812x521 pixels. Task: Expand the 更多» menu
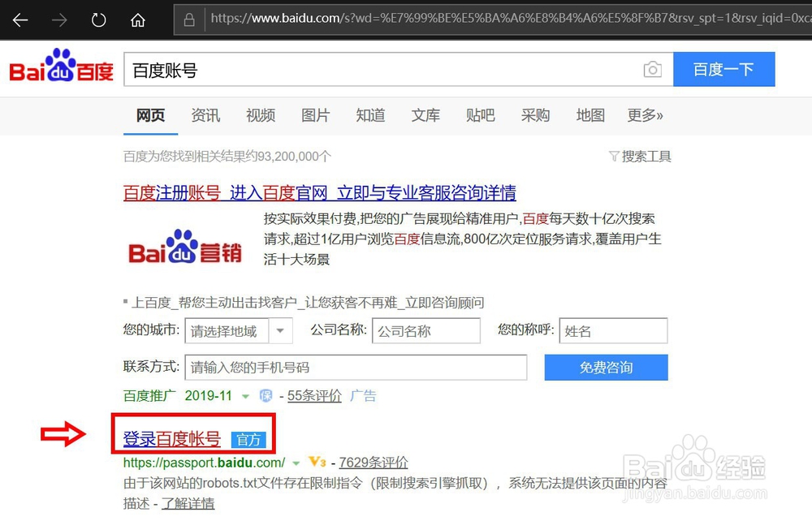[645, 115]
